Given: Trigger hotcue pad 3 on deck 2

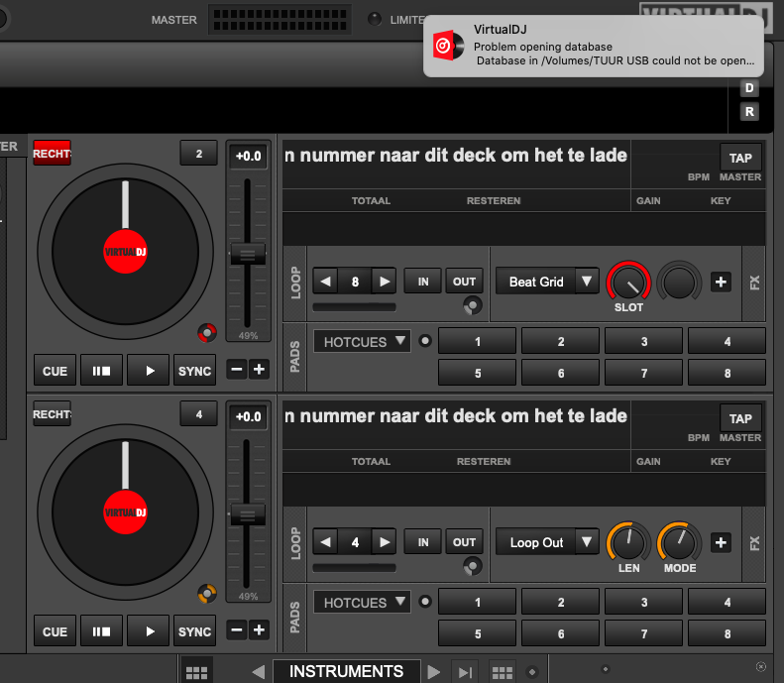Looking at the screenshot, I should click(644, 341).
